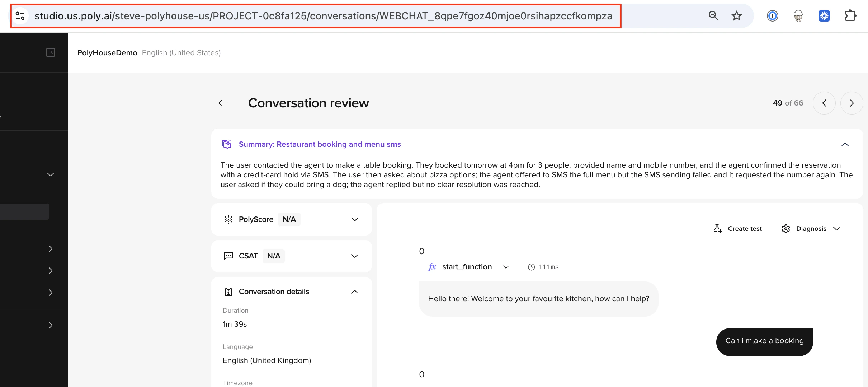
Task: Open the blue snowflake extension icon
Action: tap(824, 16)
